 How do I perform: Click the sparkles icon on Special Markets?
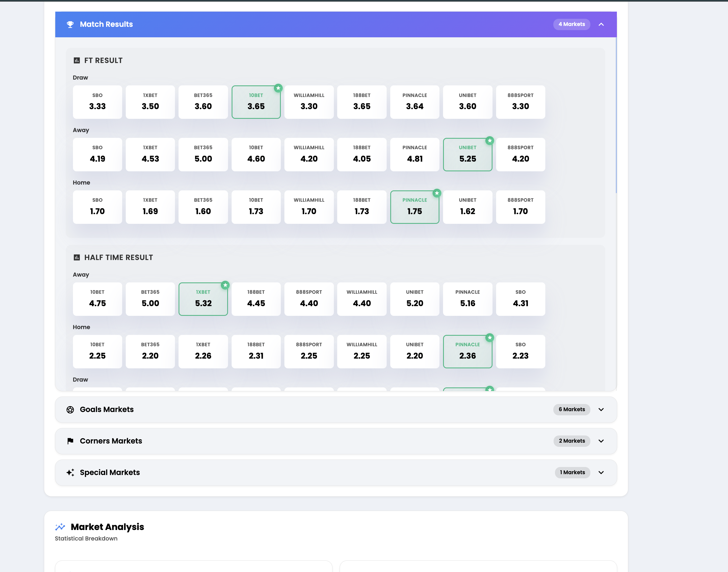click(70, 473)
